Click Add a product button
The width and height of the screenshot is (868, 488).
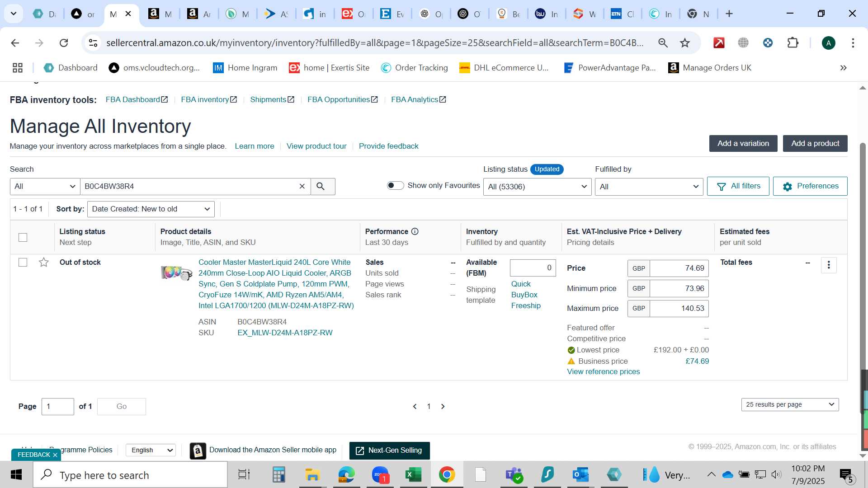(815, 143)
